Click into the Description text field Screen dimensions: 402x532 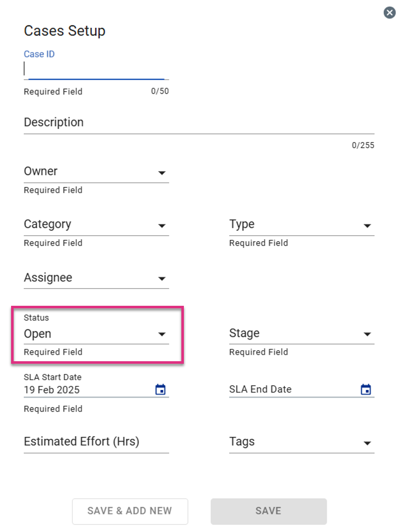(x=199, y=123)
